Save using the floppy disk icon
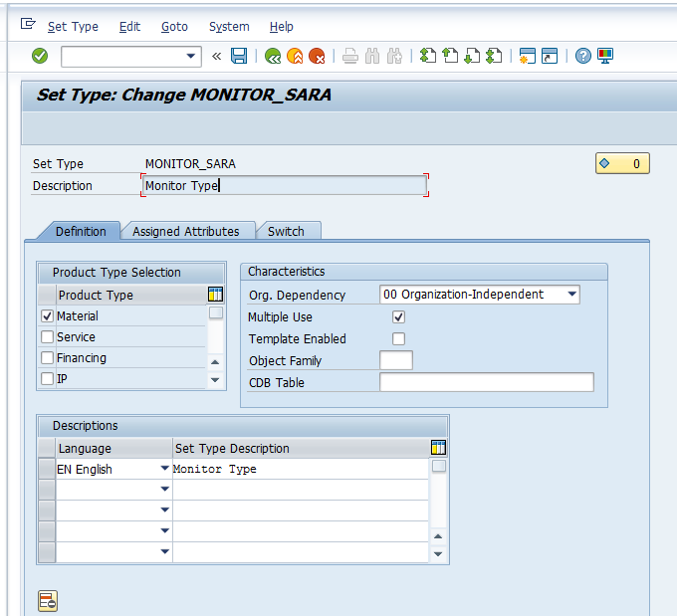This screenshot has width=677, height=616. point(239,56)
